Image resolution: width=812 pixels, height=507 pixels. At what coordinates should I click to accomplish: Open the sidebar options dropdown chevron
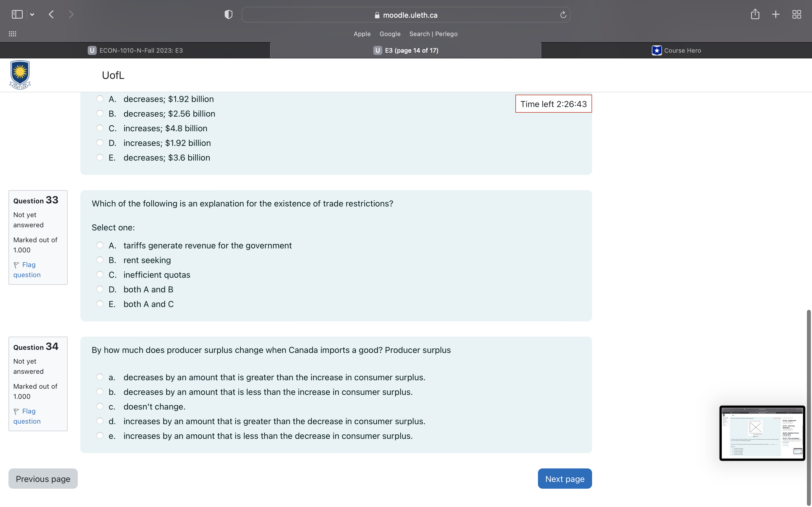tap(32, 14)
